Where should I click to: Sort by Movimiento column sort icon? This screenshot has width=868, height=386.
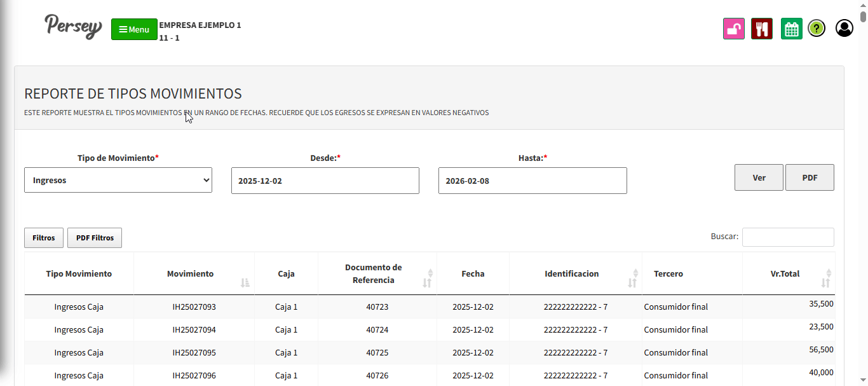coord(245,282)
